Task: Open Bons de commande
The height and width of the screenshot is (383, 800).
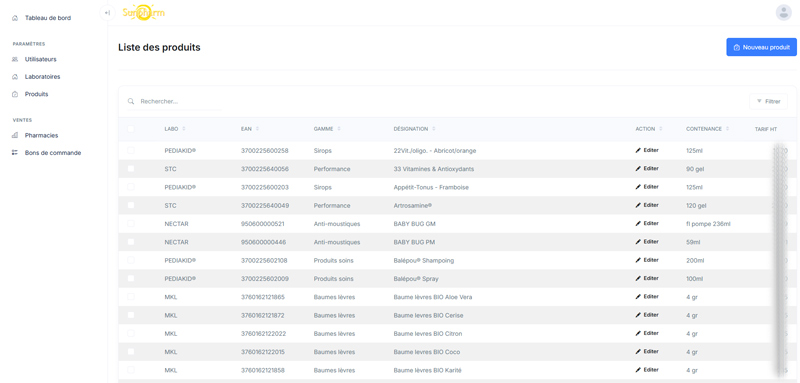Action: pos(53,152)
